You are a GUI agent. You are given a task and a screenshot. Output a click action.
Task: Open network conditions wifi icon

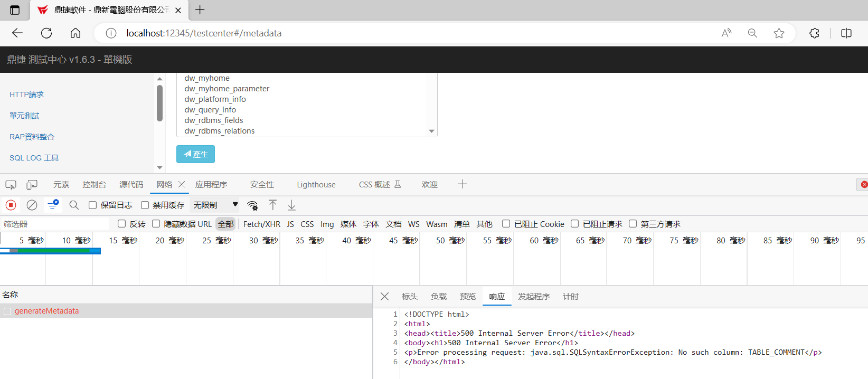[x=252, y=205]
